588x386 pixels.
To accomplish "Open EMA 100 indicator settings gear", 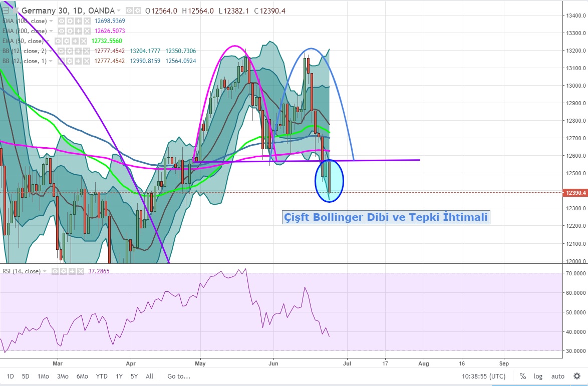I will point(70,21).
